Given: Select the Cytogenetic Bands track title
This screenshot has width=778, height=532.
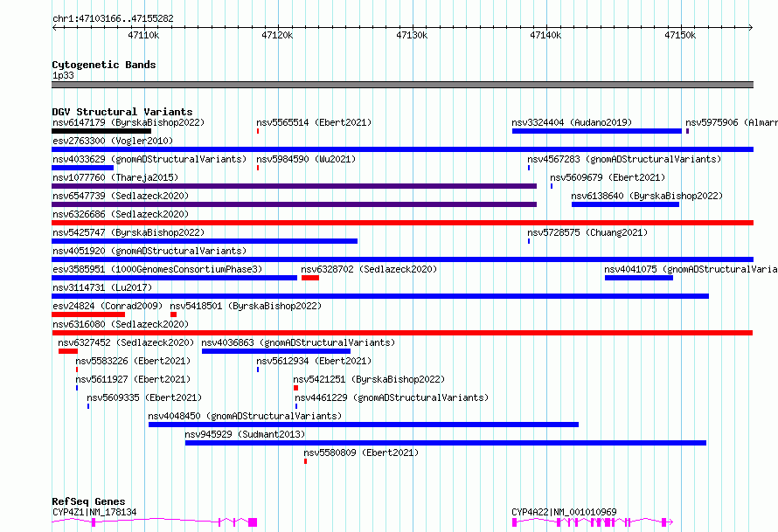Looking at the screenshot, I should point(104,65).
